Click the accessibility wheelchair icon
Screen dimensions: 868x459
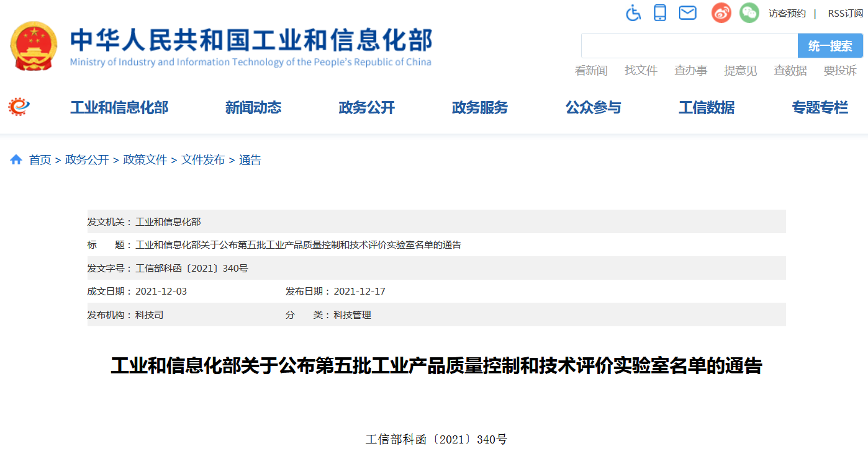point(633,12)
